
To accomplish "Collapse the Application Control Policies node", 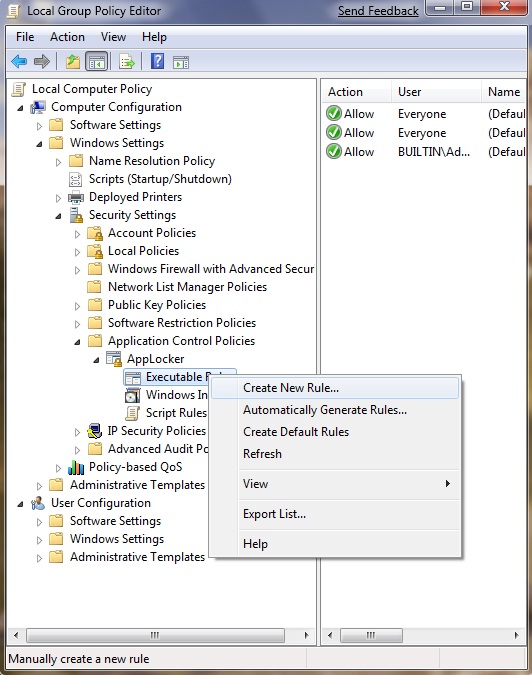I will 77,342.
